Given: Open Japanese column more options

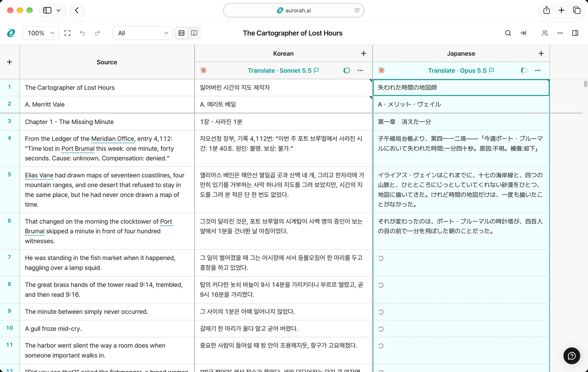Looking at the screenshot, I should (538, 71).
